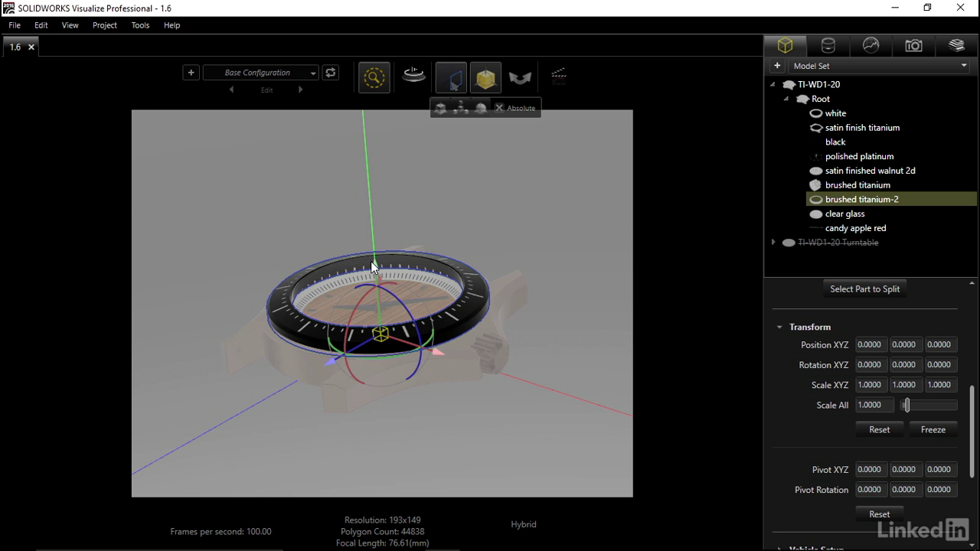
Task: Open the Model Set dropdown
Action: [879, 66]
